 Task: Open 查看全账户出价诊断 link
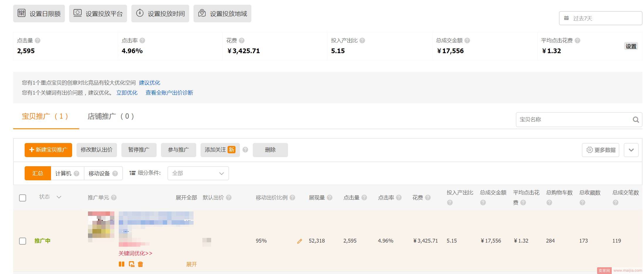point(169,93)
